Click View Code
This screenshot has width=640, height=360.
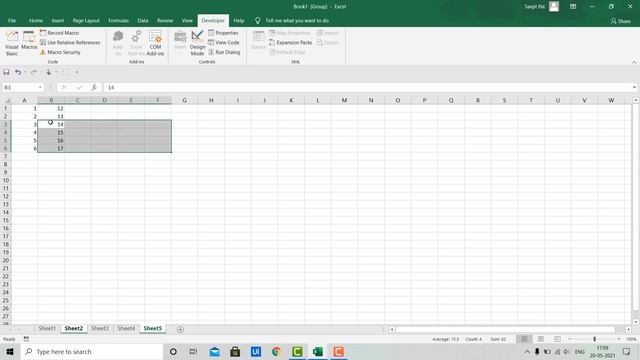pos(223,42)
